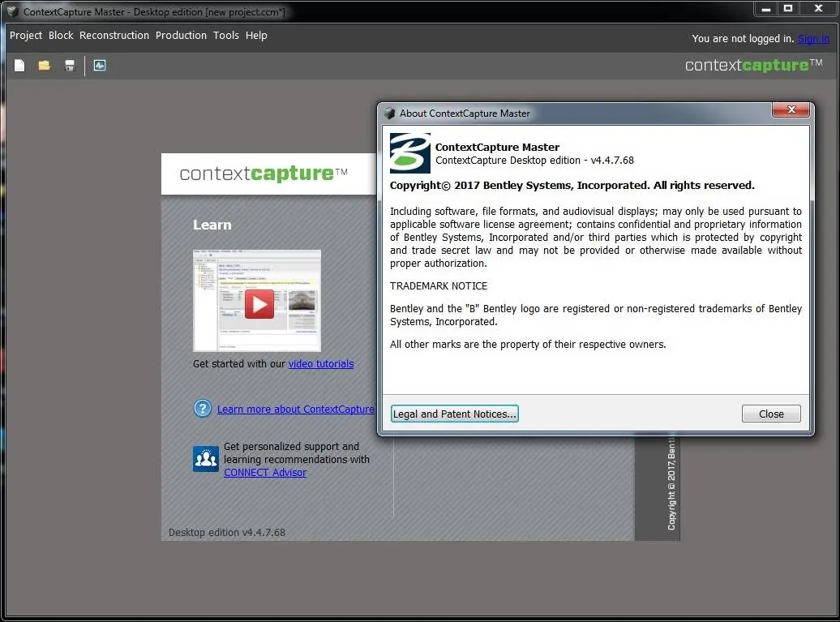This screenshot has height=622, width=840.
Task: Click the CONNECT Advisor people icon
Action: click(206, 459)
